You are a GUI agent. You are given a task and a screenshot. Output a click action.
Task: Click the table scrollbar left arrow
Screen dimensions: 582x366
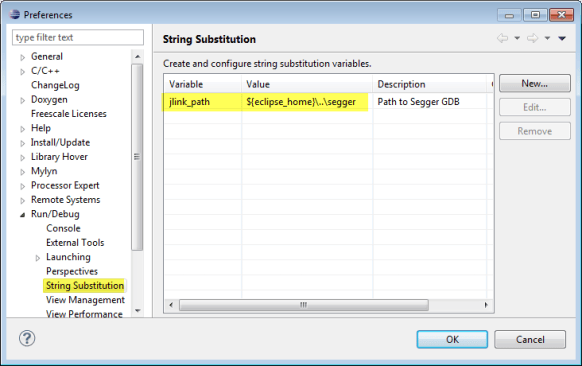click(171, 305)
